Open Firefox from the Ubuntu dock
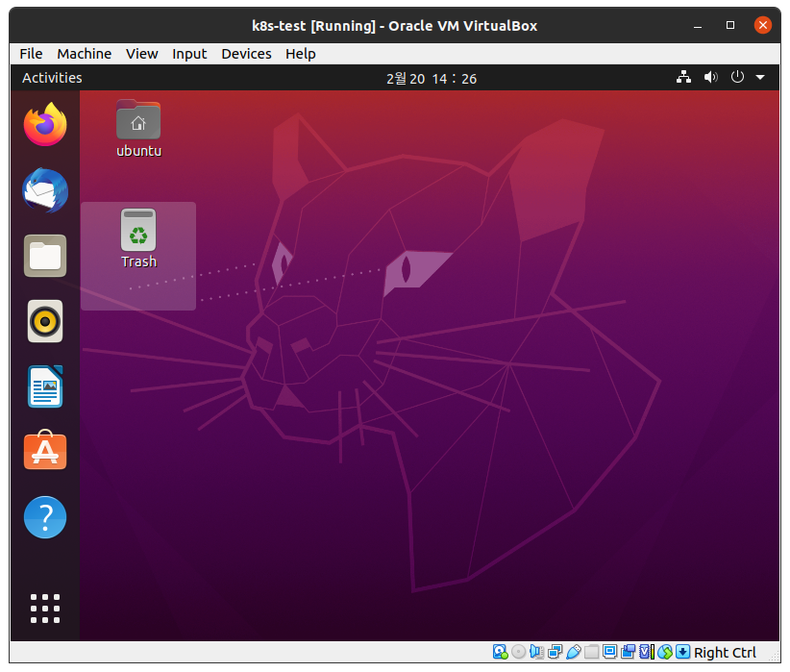 point(45,125)
